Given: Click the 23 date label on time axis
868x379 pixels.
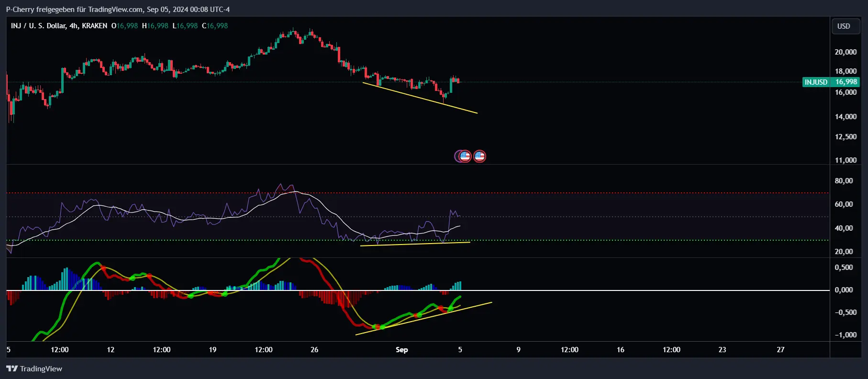Looking at the screenshot, I should [x=722, y=350].
